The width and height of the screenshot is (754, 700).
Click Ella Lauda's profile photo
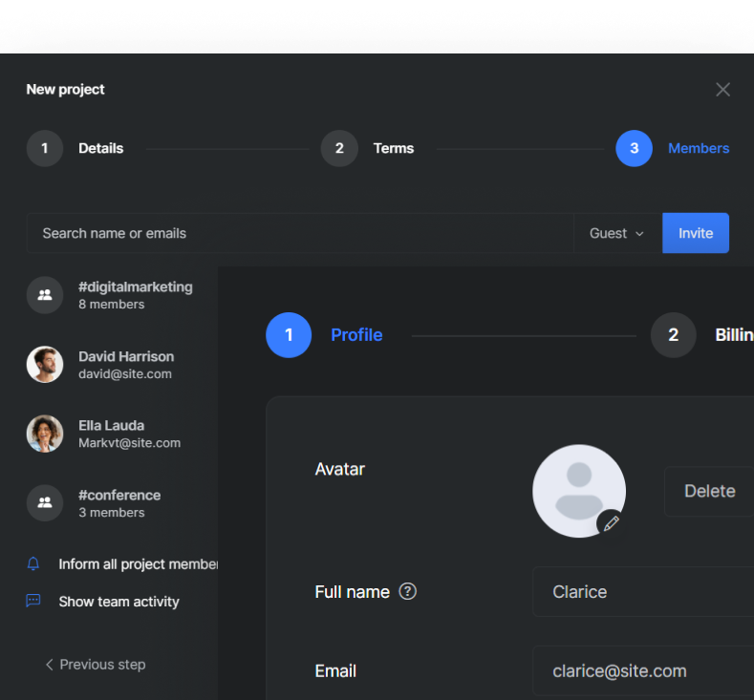click(x=45, y=434)
